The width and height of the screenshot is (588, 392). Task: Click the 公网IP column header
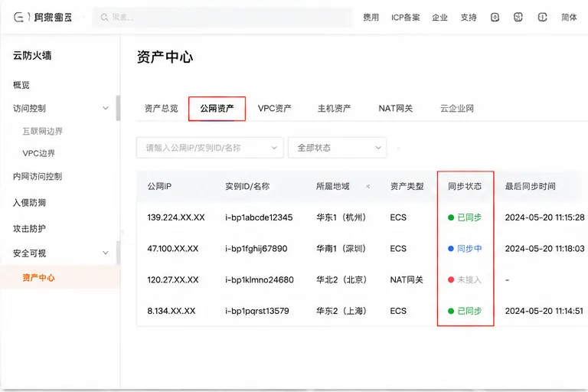(x=159, y=187)
